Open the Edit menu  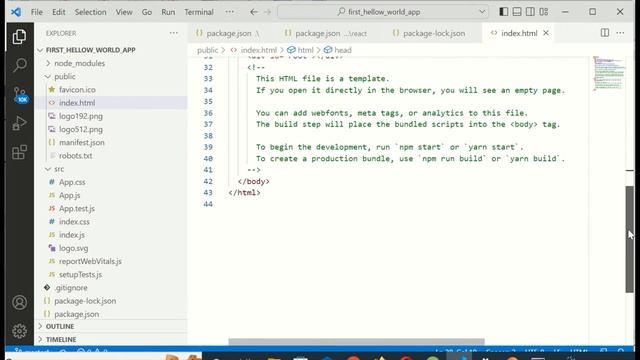click(x=59, y=12)
